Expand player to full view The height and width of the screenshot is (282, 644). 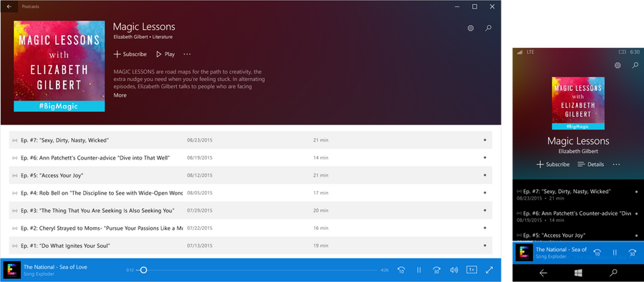tap(489, 270)
